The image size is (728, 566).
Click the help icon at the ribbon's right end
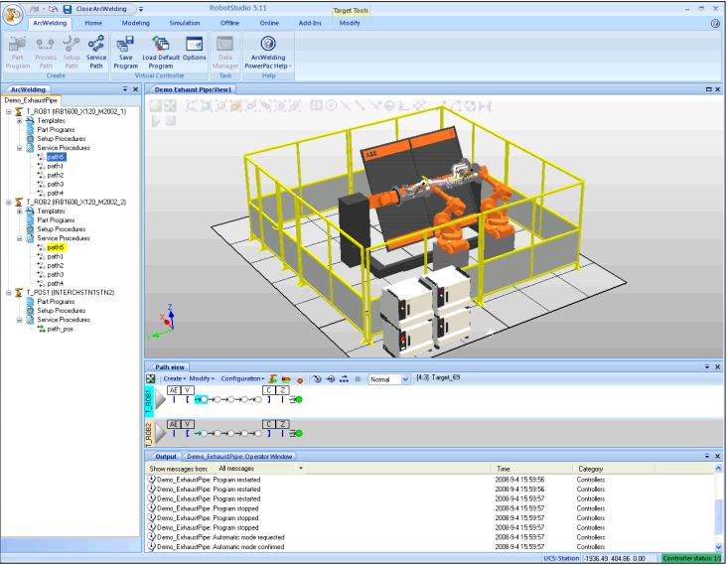[x=715, y=23]
